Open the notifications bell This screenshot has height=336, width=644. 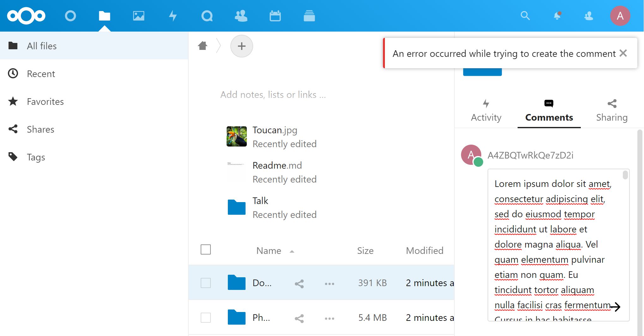(x=557, y=15)
